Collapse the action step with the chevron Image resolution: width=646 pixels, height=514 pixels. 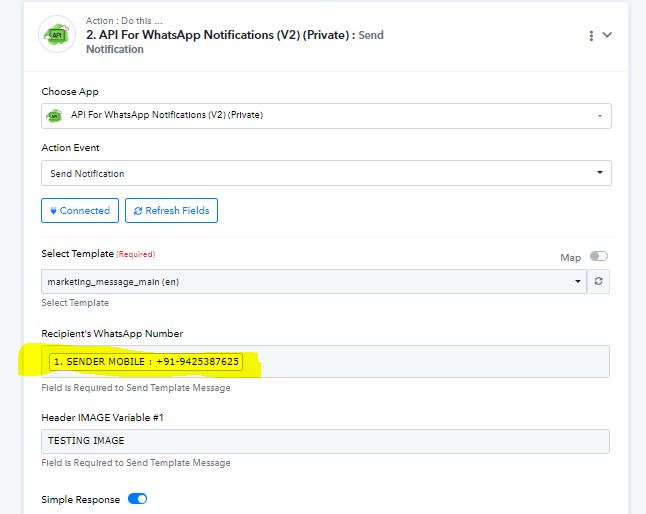(x=607, y=35)
